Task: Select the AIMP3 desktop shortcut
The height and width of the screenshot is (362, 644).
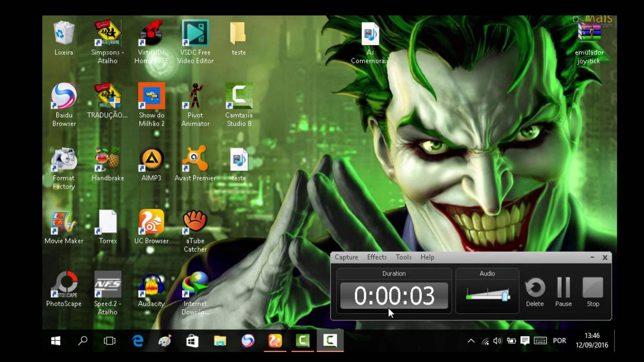Action: pyautogui.click(x=151, y=164)
